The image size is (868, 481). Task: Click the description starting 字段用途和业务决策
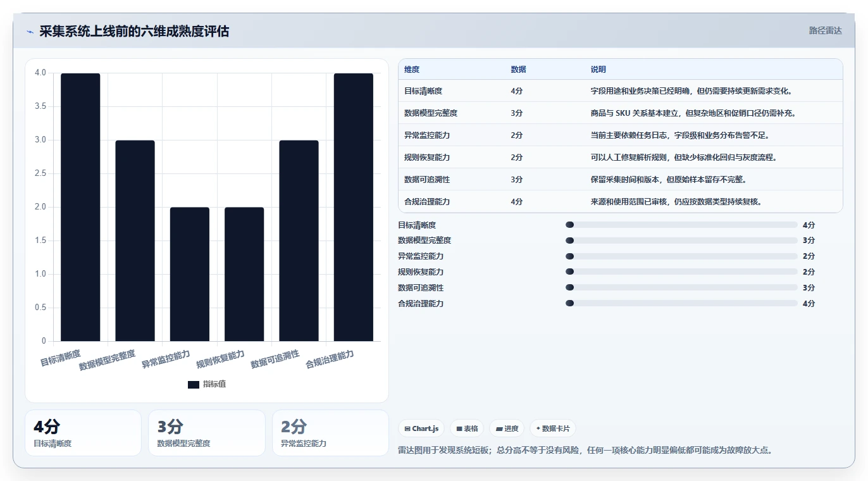[691, 91]
